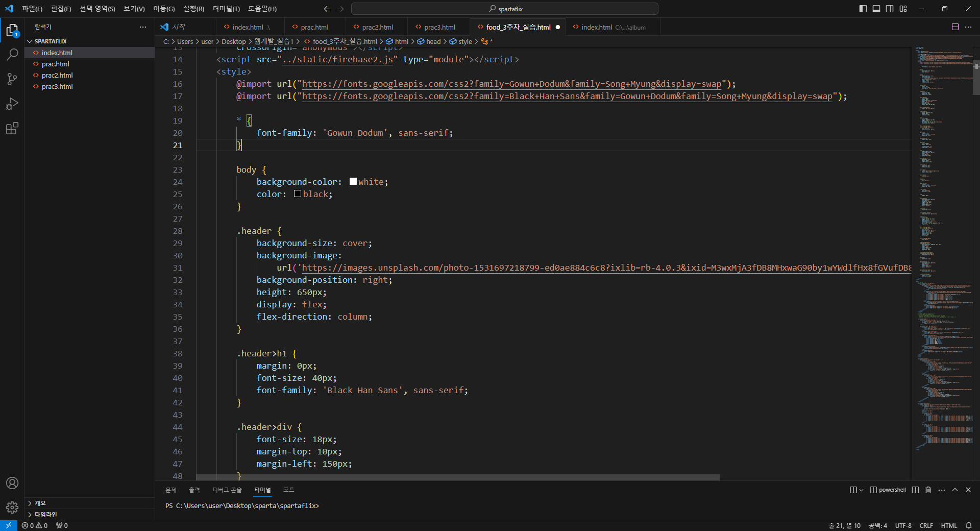The image size is (980, 531).
Task: Switch to the 디버그 콘솔 panel tab
Action: coord(227,490)
